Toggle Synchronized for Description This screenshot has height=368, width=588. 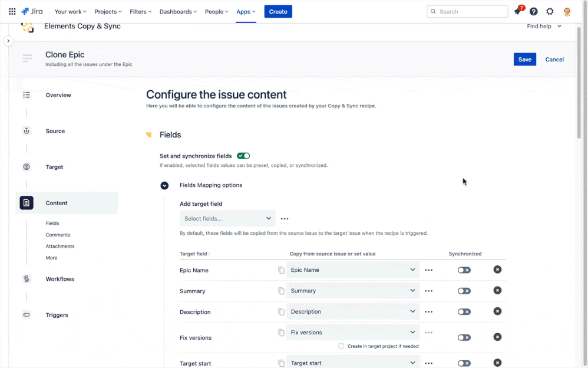(x=464, y=311)
